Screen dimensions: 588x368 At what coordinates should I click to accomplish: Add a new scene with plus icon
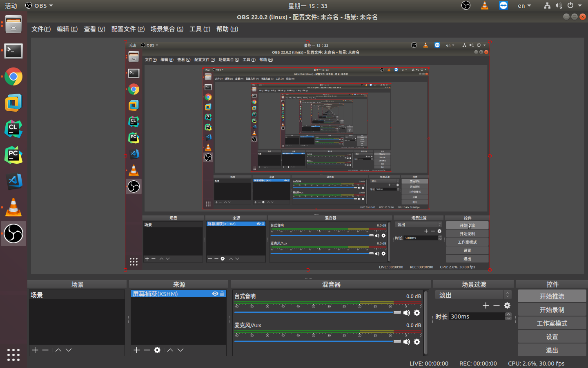(35, 350)
